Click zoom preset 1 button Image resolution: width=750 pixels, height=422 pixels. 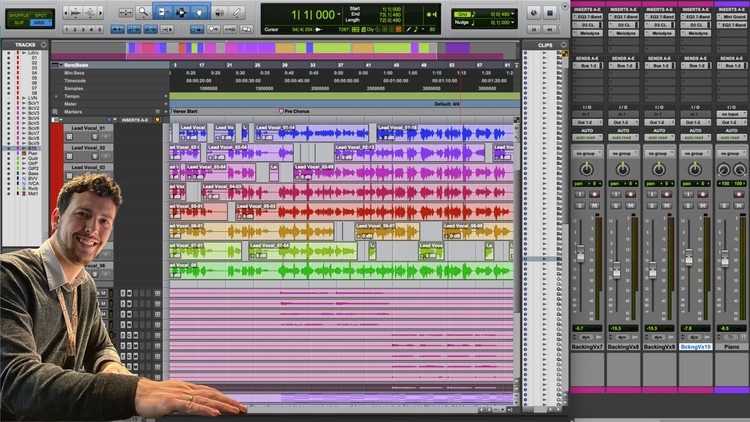(x=66, y=30)
